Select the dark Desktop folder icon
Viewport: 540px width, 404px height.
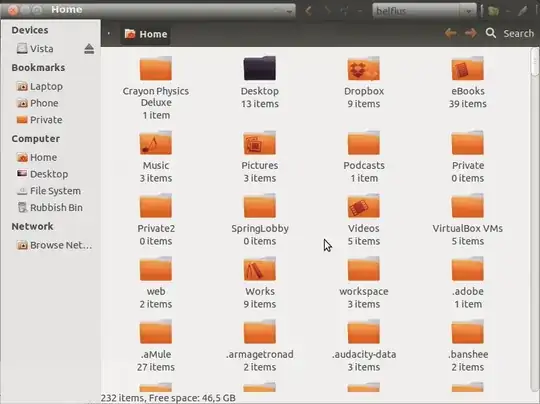[x=260, y=68]
